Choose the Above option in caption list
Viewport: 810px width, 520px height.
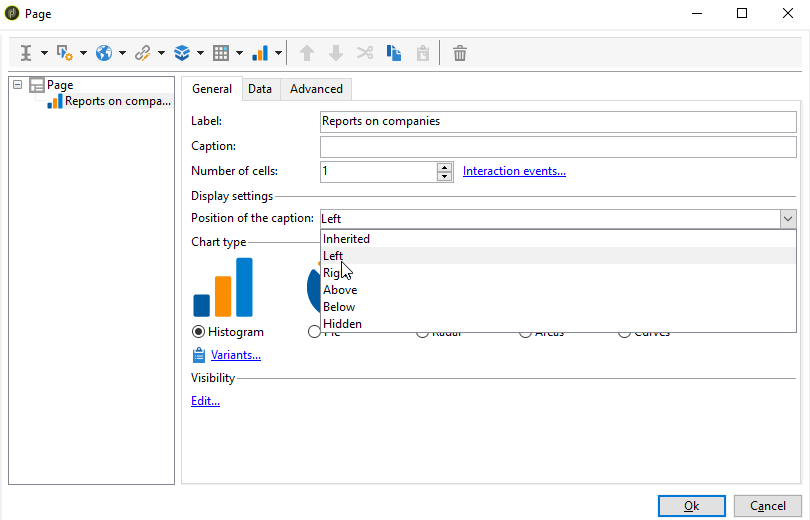[x=340, y=290]
